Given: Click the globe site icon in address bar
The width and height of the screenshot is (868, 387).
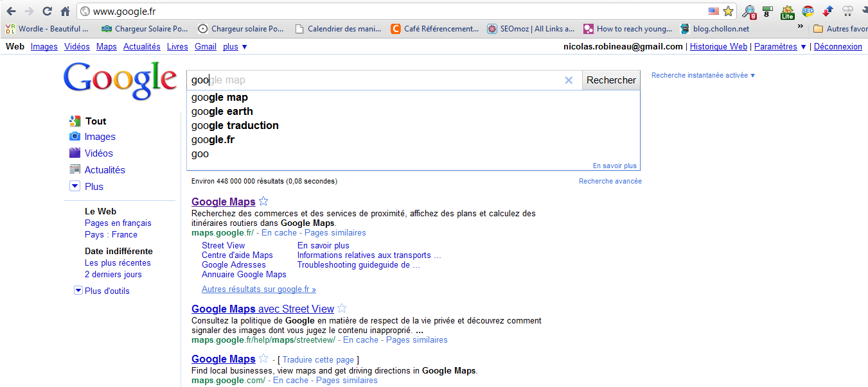Looking at the screenshot, I should tap(85, 12).
